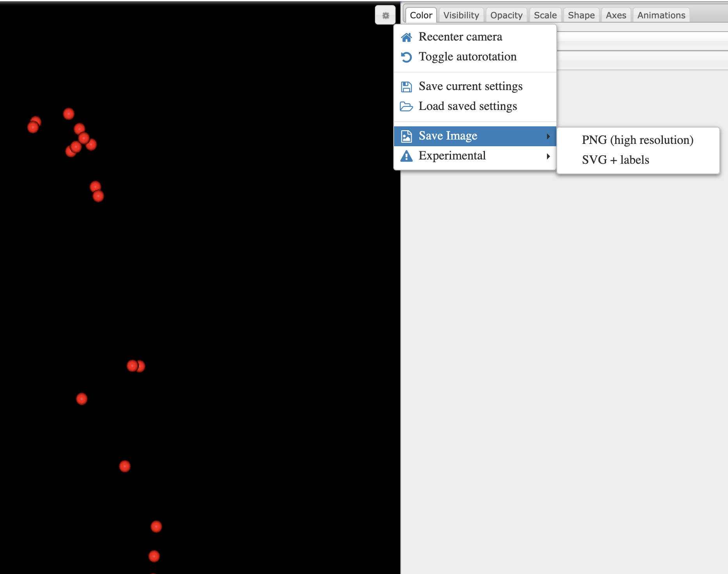
Task: Choose PNG (high resolution) export option
Action: [x=637, y=140]
